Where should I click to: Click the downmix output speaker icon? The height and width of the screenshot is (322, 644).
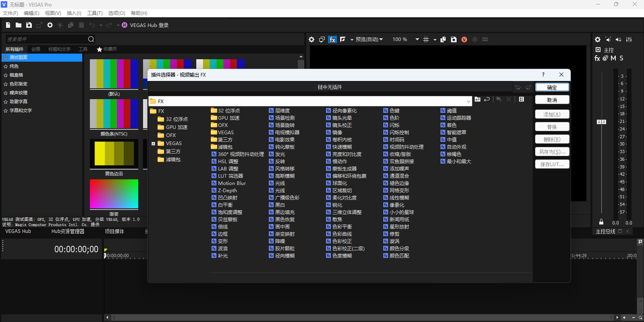608,39
